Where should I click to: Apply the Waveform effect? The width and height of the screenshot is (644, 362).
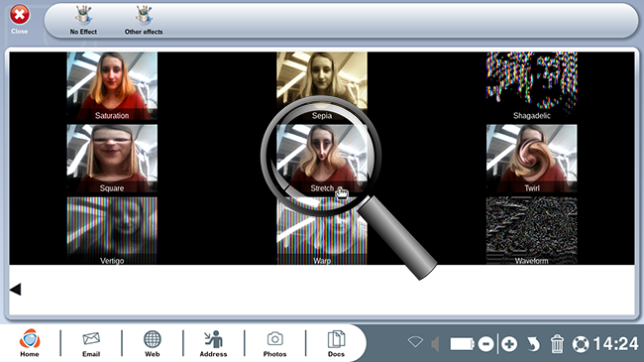coord(531,231)
